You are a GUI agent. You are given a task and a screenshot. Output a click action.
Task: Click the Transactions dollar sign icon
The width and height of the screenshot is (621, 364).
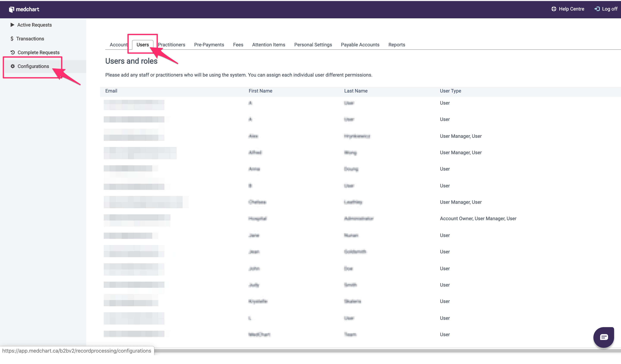point(12,38)
